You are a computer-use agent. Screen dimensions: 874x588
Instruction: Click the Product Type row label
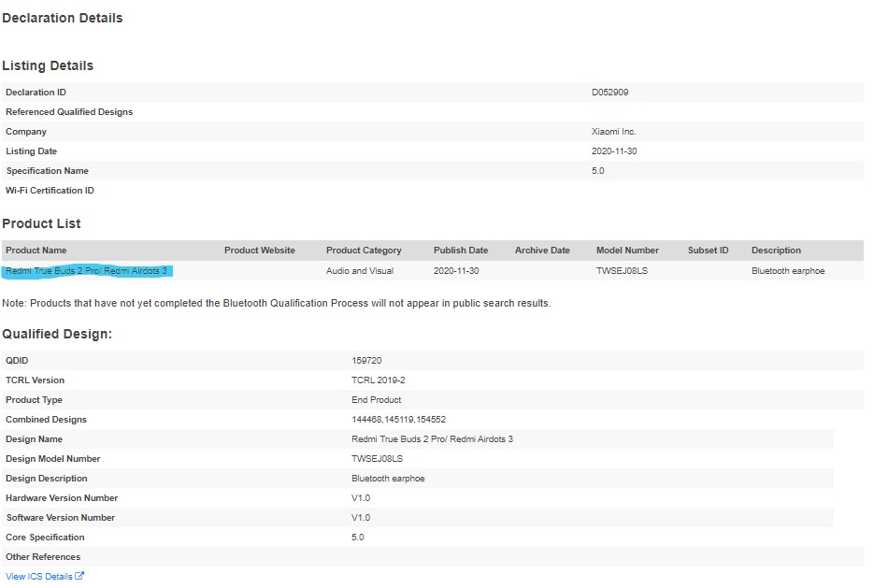click(34, 399)
